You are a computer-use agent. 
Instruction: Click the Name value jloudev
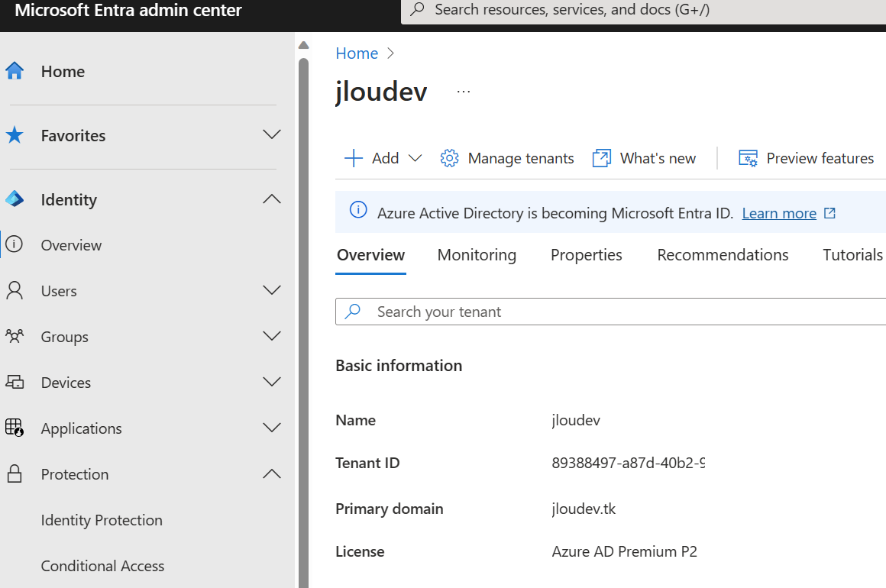[576, 420]
